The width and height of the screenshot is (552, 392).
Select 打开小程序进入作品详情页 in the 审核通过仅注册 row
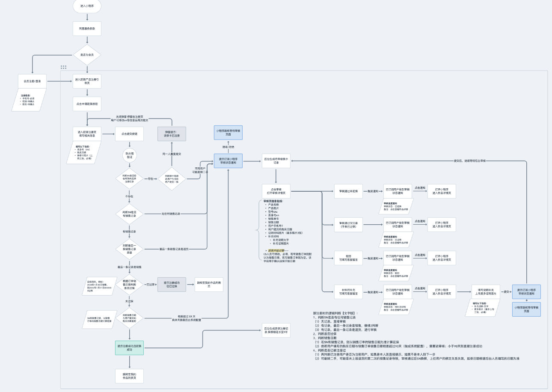coord(442,225)
